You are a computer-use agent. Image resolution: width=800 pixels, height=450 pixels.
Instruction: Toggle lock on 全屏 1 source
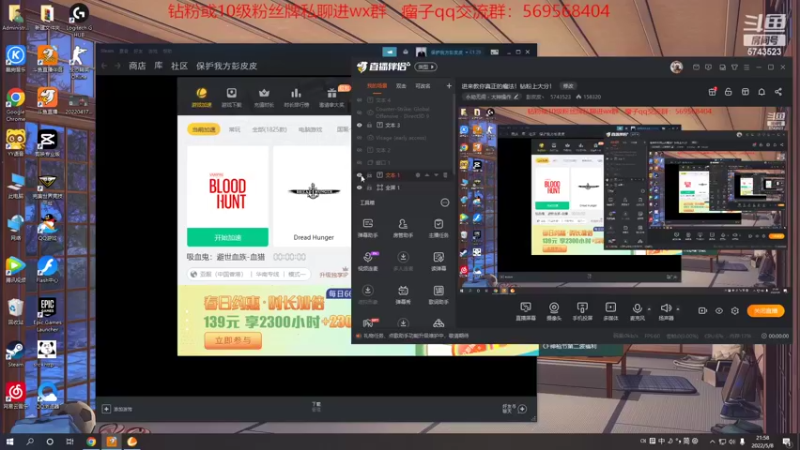point(369,188)
